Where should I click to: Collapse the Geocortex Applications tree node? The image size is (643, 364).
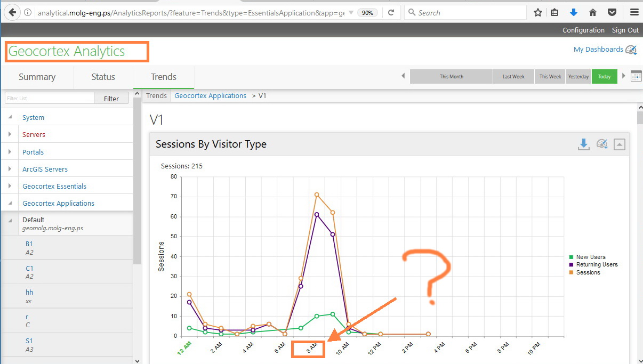[10, 203]
